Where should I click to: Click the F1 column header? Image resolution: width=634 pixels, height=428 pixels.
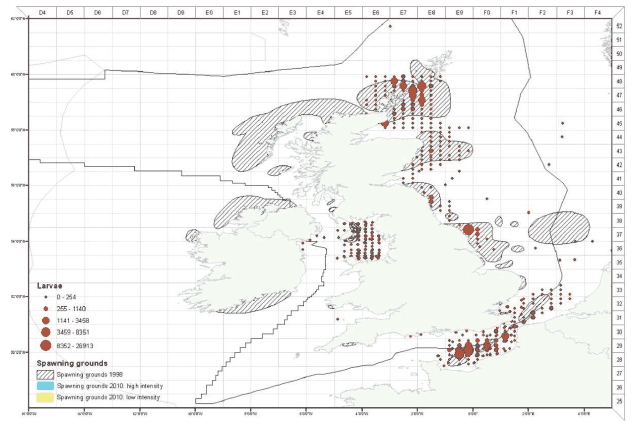515,13
